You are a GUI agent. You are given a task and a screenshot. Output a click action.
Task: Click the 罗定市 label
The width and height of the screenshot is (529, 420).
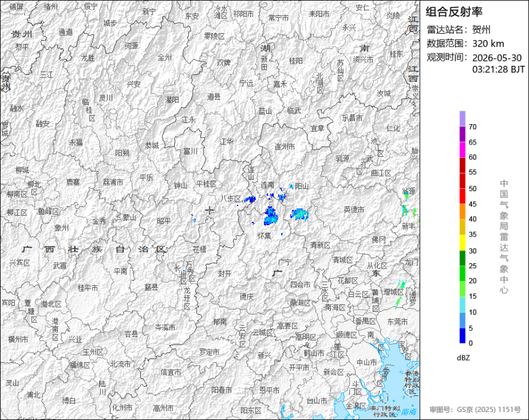(209, 352)
